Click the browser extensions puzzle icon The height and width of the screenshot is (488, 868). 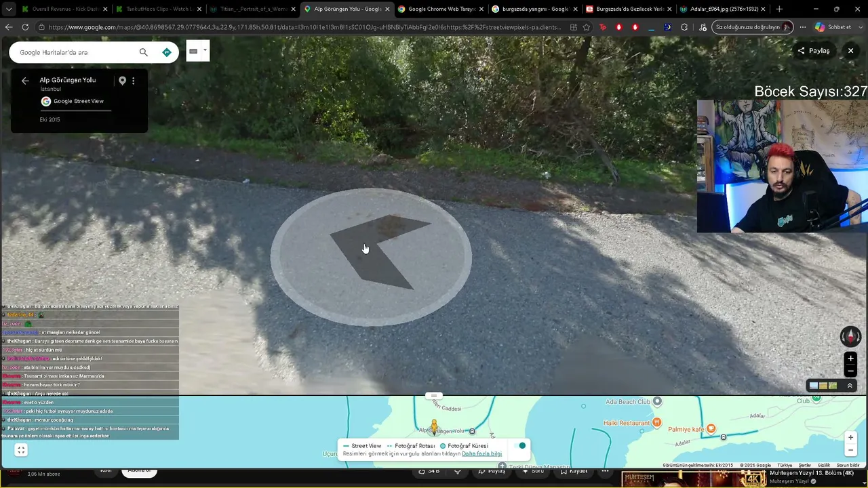point(684,27)
